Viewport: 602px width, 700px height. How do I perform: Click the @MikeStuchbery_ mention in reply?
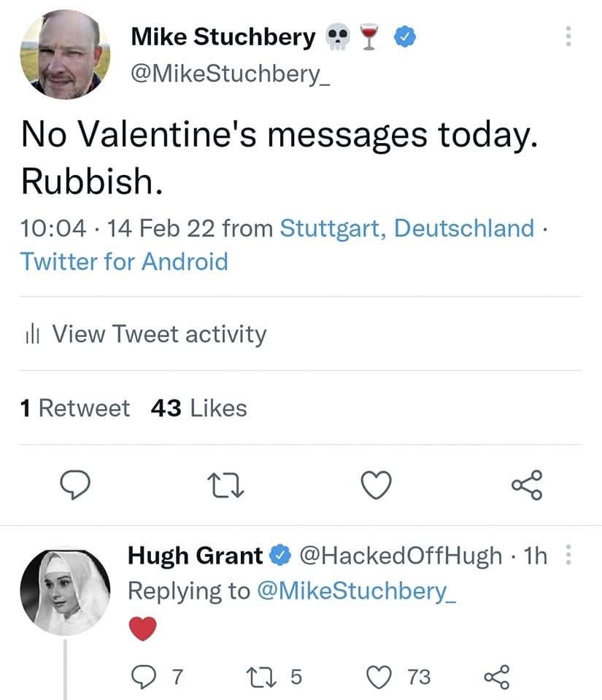(357, 591)
